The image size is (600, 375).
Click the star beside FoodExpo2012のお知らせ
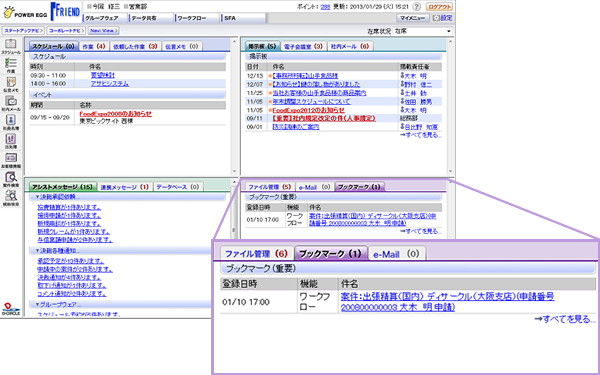tap(270, 110)
